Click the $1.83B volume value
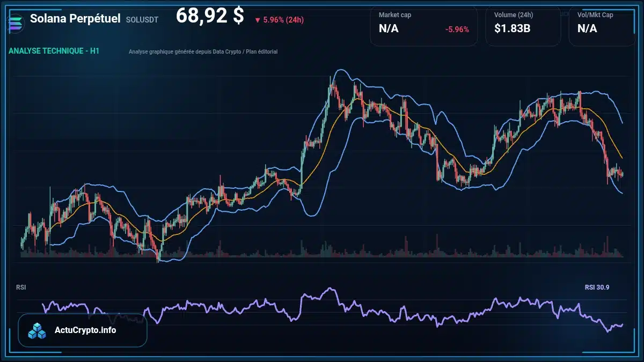 (x=513, y=28)
